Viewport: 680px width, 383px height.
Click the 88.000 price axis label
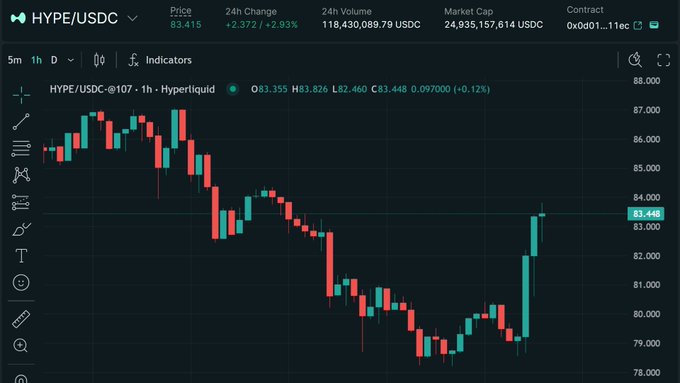646,81
